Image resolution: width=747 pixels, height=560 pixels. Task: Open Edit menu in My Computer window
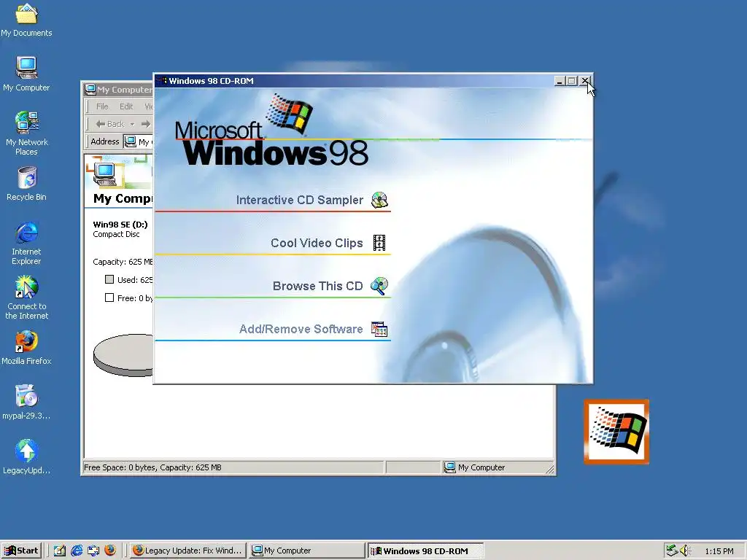[125, 106]
